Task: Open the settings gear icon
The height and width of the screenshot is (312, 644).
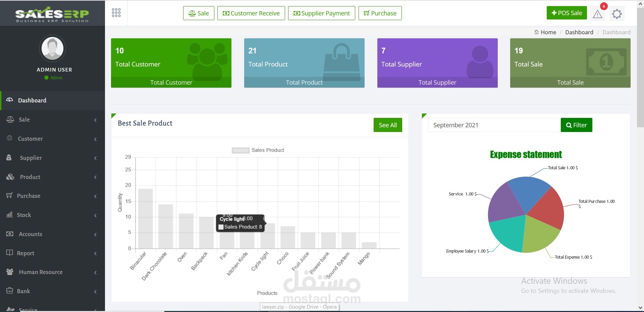Action: pyautogui.click(x=617, y=14)
